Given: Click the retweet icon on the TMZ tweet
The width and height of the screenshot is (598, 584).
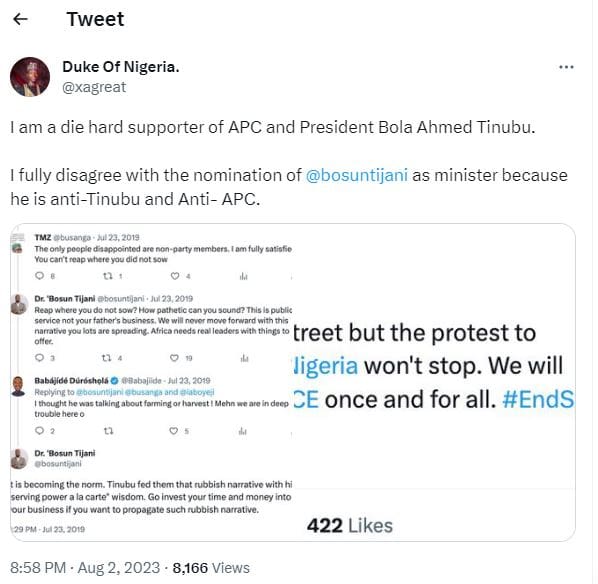Looking at the screenshot, I should coord(108,276).
